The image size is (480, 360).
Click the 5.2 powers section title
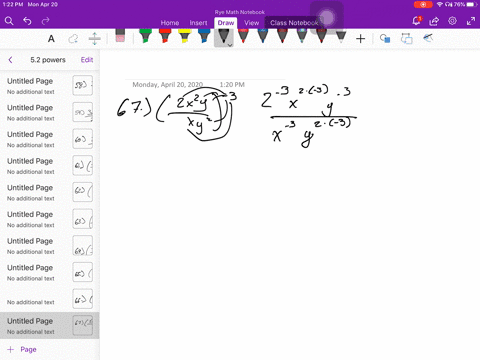[48, 60]
